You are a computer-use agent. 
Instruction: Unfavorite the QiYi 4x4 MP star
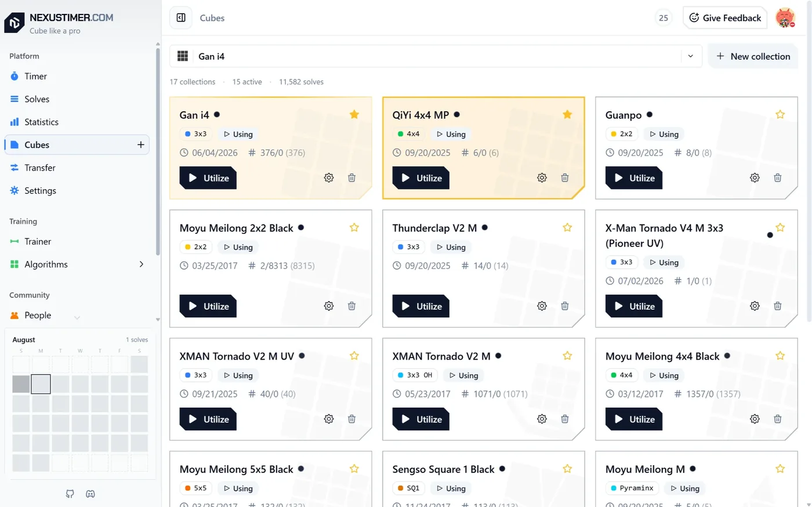[567, 115]
